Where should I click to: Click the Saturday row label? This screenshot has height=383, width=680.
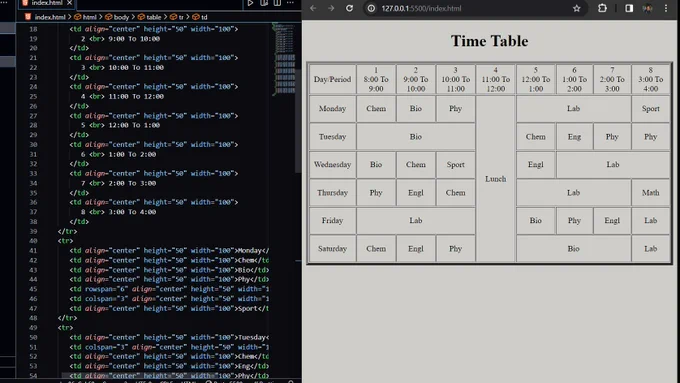click(x=332, y=249)
